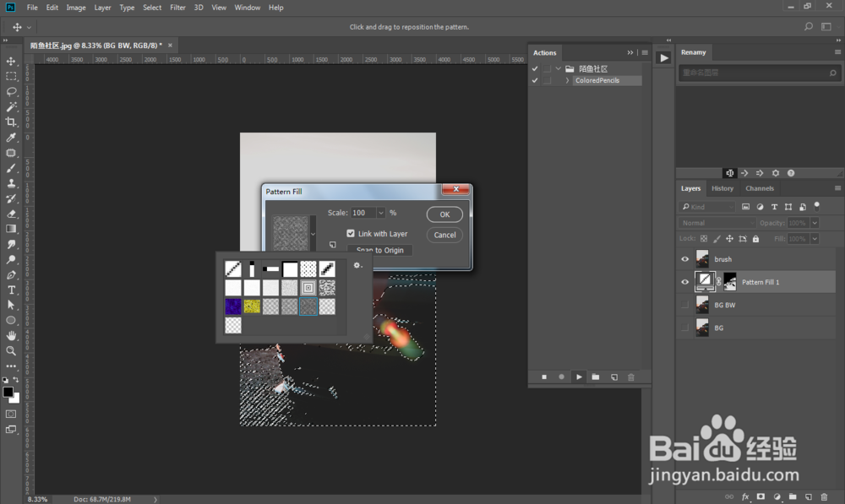Screen dimensions: 845x504
Task: Select the yellow pattern swatch
Action: tap(252, 306)
